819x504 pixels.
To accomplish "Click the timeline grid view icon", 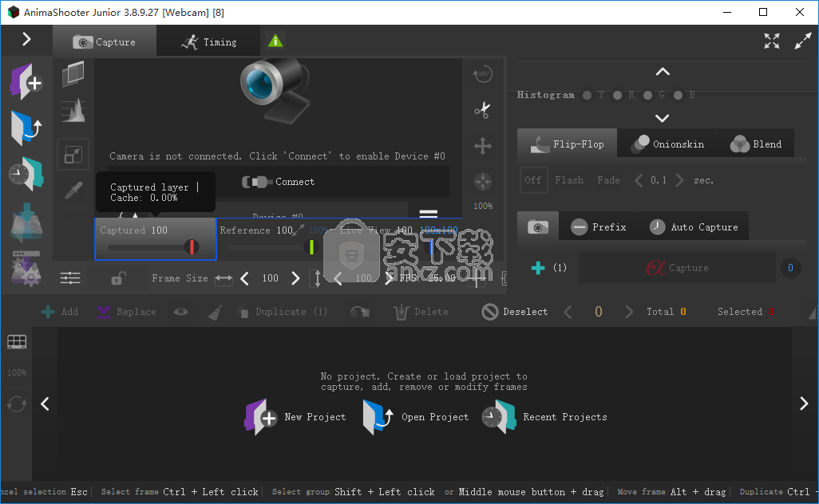I will click(x=17, y=342).
